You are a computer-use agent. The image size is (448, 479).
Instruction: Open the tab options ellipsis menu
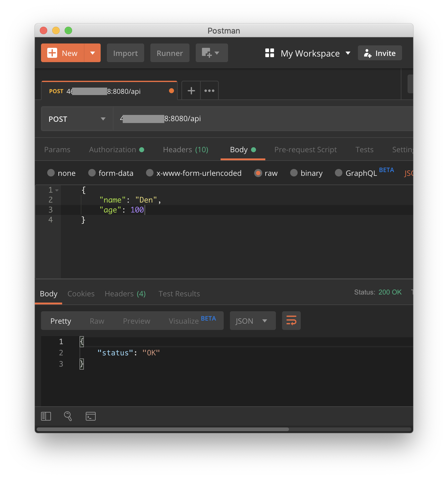coord(209,91)
